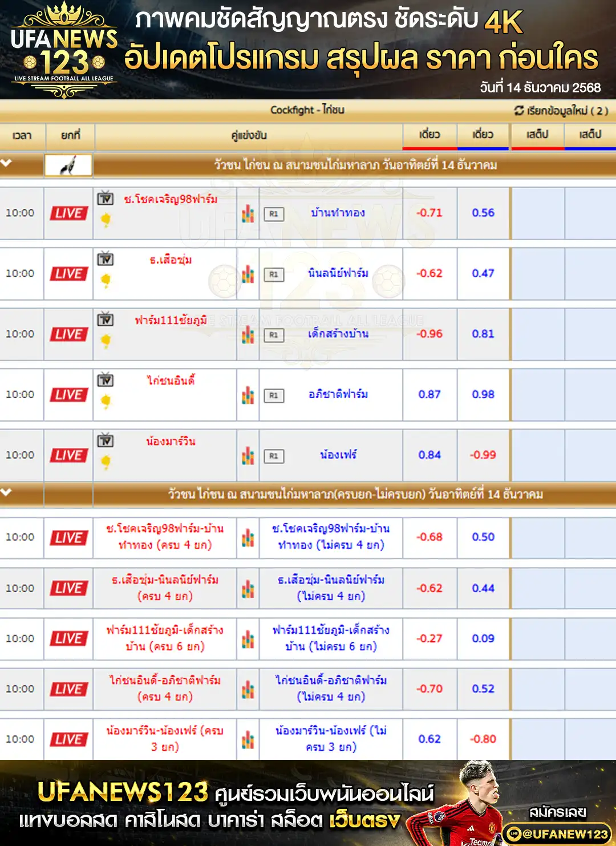Select the first เสต็ป column header
This screenshot has height=846, width=616.
click(x=537, y=135)
